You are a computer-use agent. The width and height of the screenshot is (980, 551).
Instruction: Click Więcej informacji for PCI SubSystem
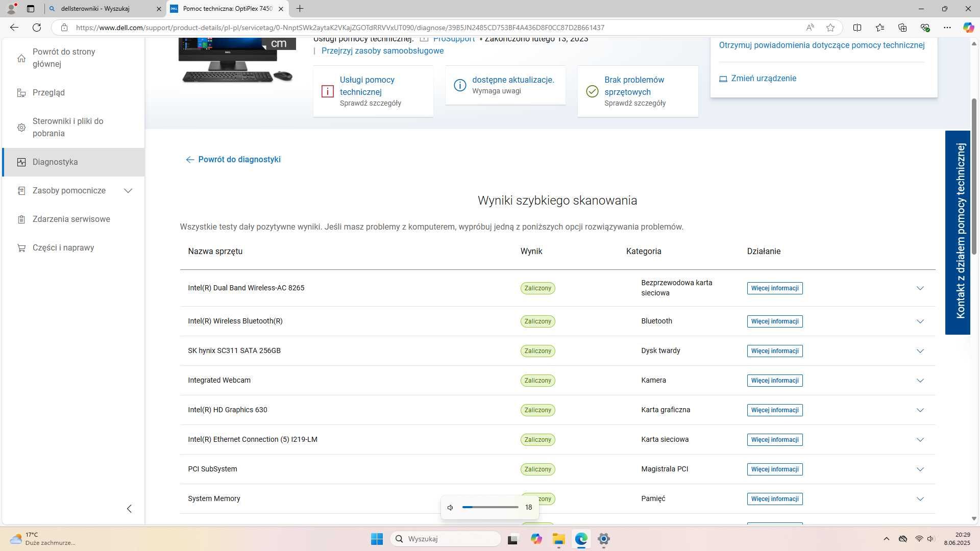pos(775,469)
